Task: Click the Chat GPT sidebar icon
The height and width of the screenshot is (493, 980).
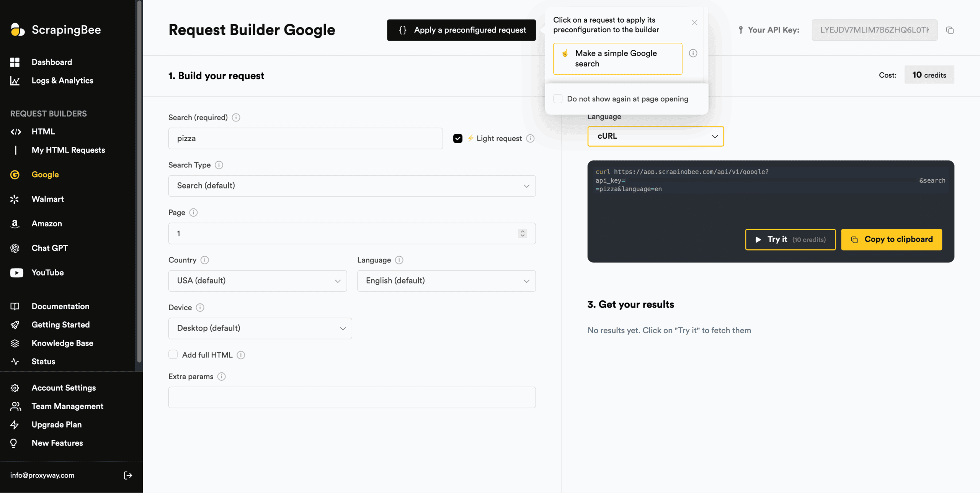Action: tap(15, 248)
